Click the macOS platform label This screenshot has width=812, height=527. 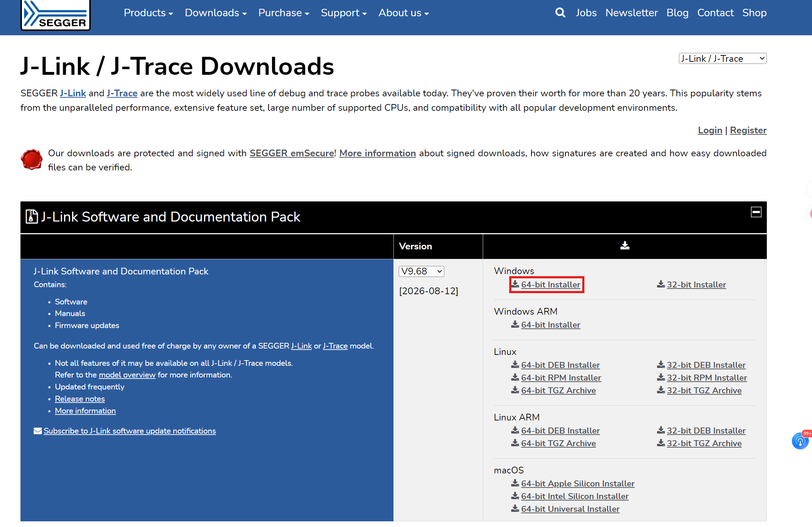[509, 470]
